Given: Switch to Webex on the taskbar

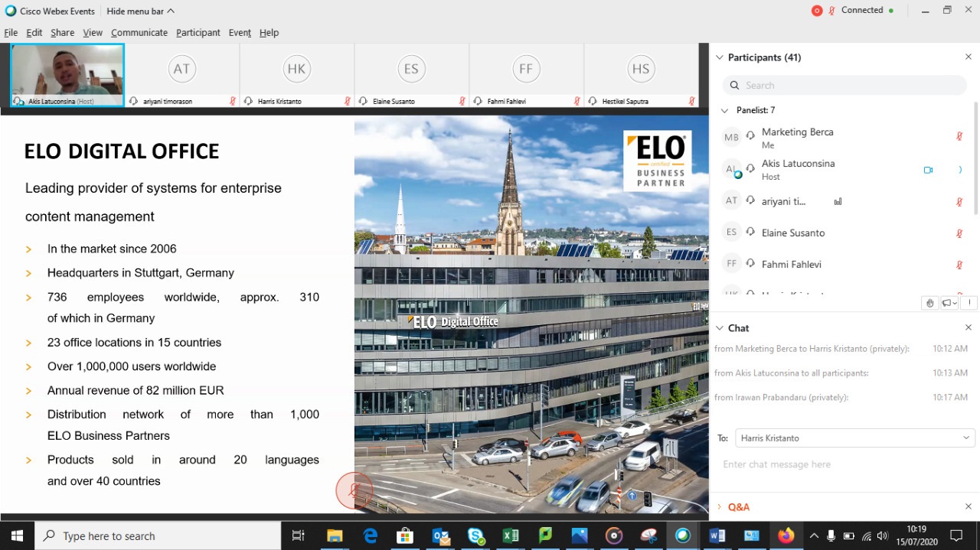Looking at the screenshot, I should tap(683, 535).
